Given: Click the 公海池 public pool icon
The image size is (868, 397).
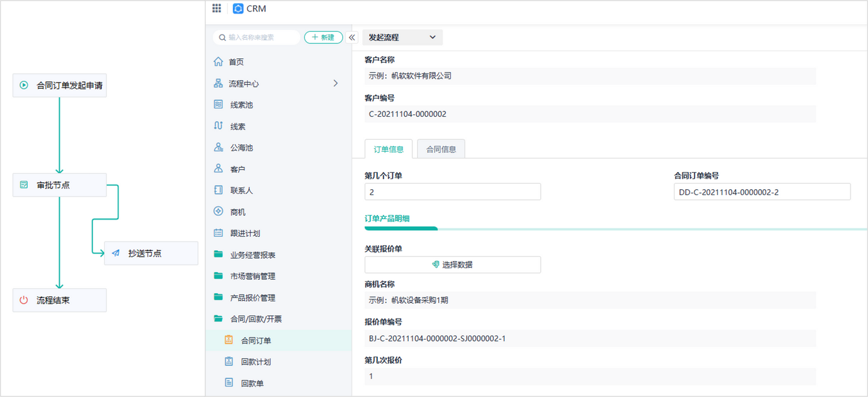Looking at the screenshot, I should click(218, 147).
